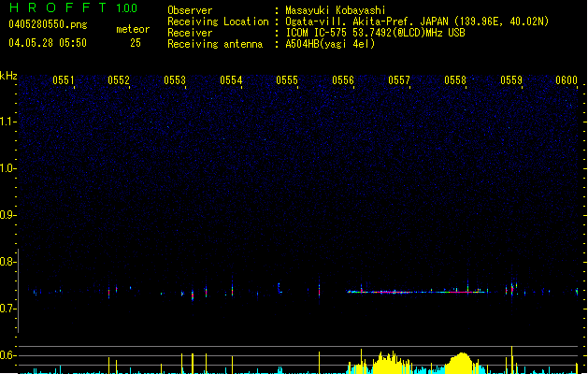
Task: Click the meteor label
Action: pos(133,29)
